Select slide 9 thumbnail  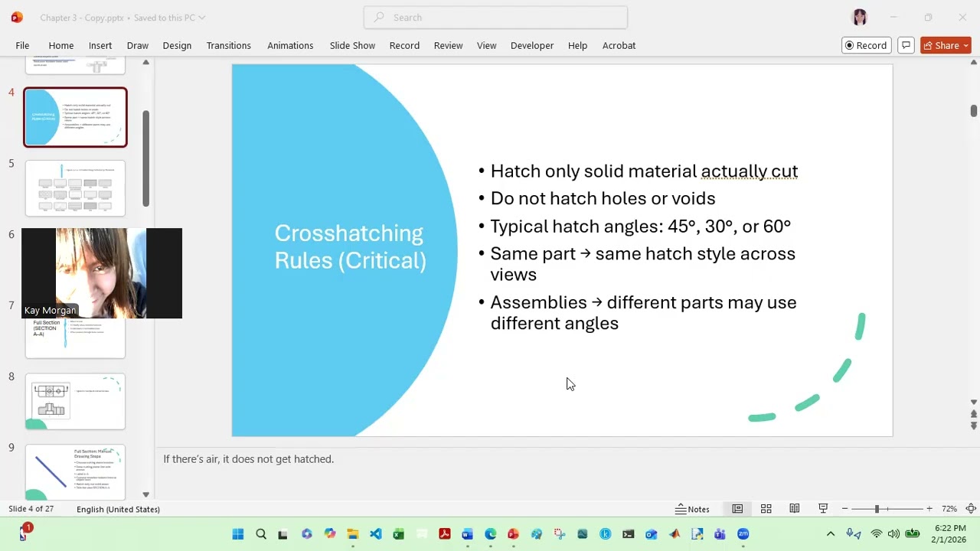[x=75, y=472]
